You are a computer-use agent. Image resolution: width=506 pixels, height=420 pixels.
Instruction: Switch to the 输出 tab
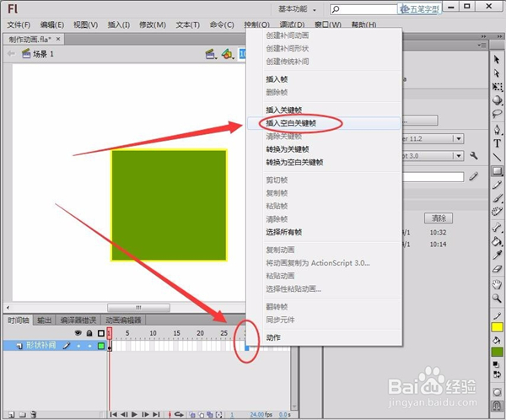coord(44,320)
